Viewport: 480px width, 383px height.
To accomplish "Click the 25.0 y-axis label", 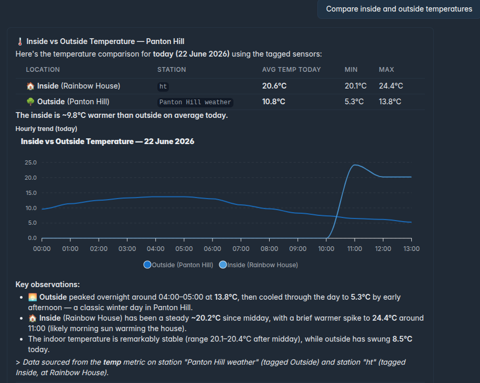I will [x=31, y=163].
